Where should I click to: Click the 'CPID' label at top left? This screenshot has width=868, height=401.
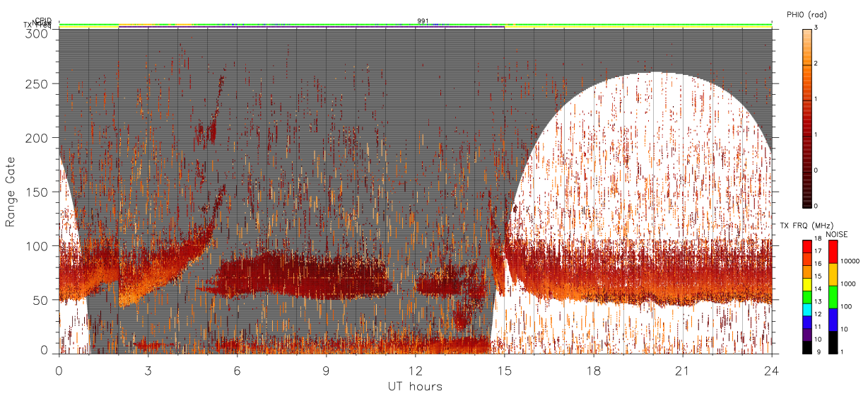tap(43, 21)
